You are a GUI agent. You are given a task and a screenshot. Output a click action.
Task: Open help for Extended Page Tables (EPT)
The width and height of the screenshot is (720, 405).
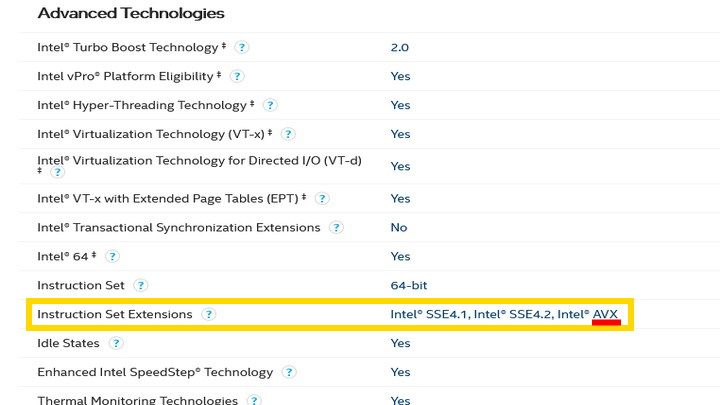323,199
